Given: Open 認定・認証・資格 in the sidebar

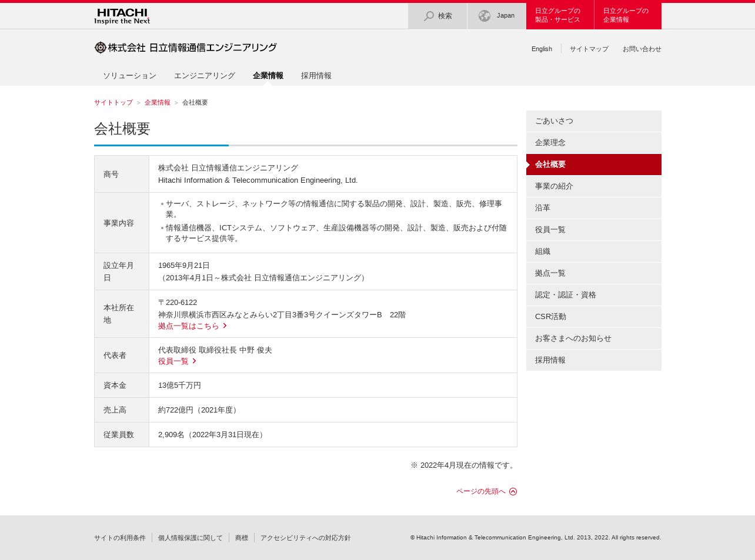Looking at the screenshot, I should click(x=594, y=295).
